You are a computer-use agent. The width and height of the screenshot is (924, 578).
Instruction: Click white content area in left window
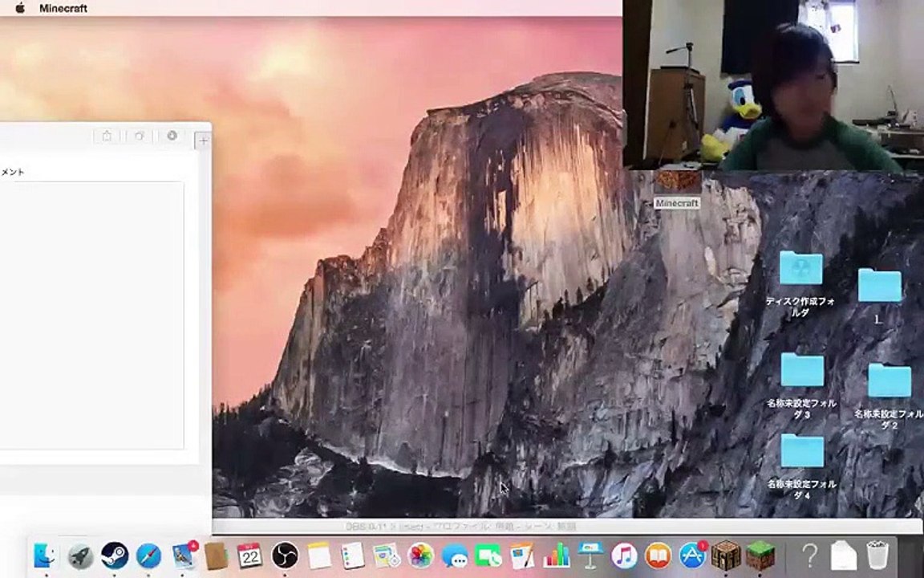coord(91,315)
